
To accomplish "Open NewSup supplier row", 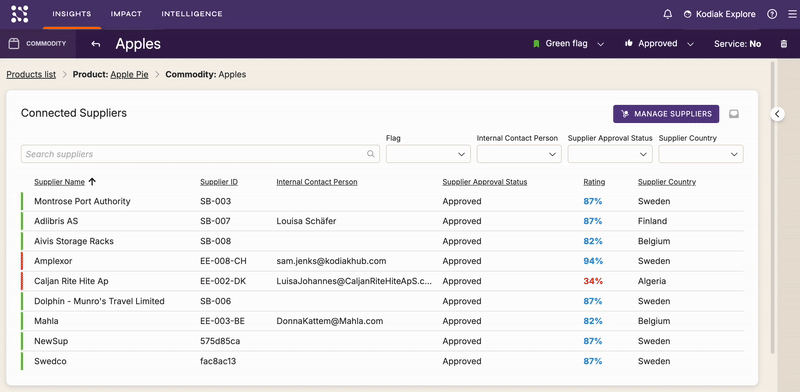I will point(382,341).
